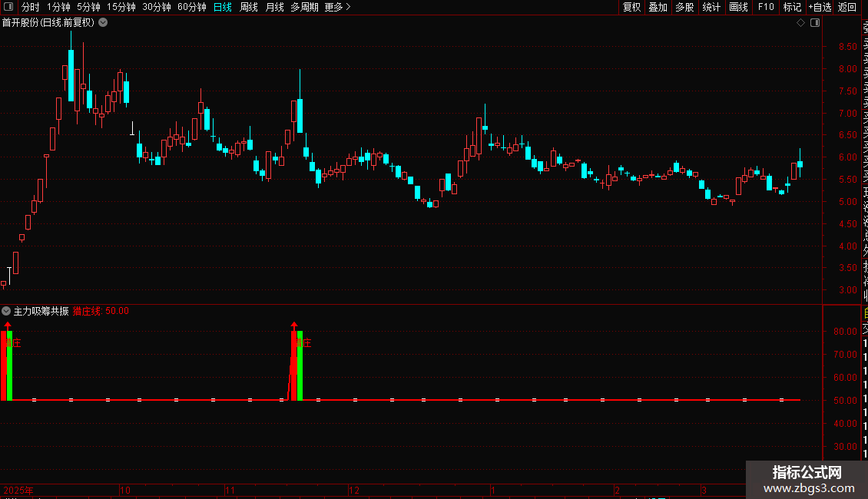Open F10 company information
This screenshot has width=868, height=499.
766,7
